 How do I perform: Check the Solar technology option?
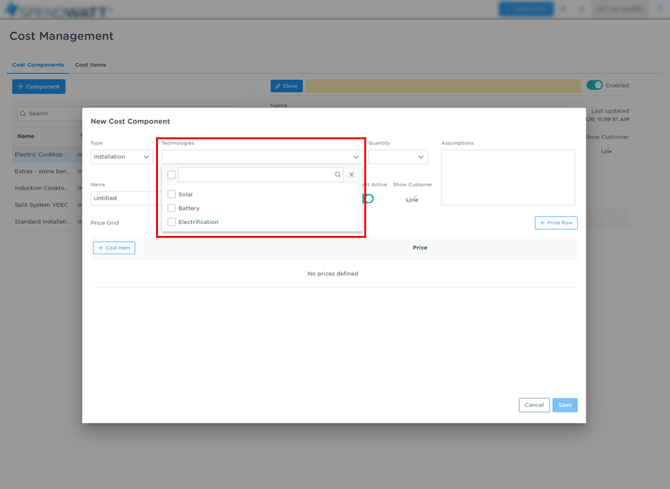pyautogui.click(x=171, y=194)
